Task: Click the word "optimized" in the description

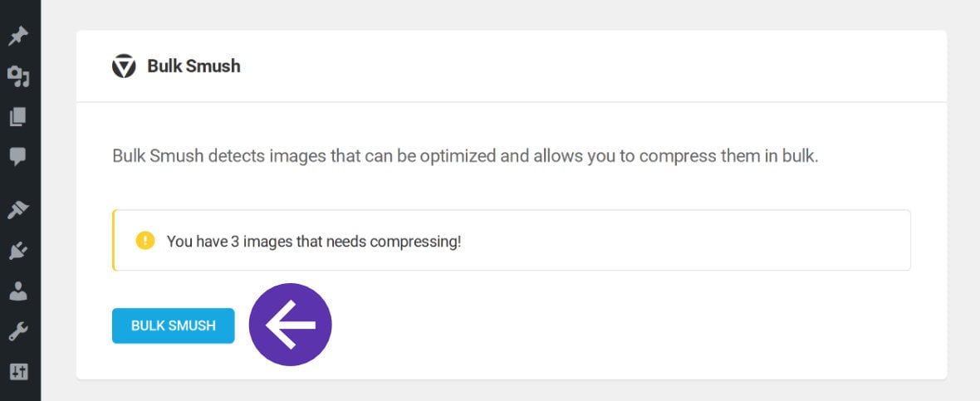Action: click(458, 155)
